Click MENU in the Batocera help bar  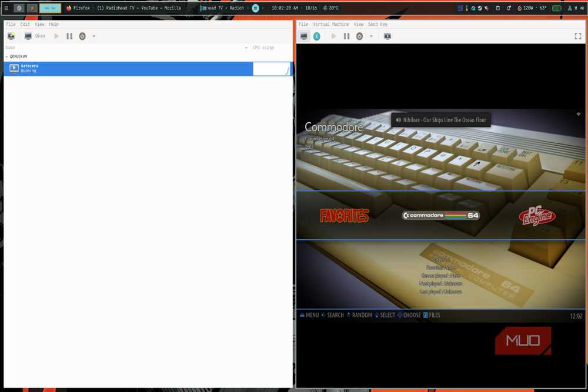tap(309, 315)
